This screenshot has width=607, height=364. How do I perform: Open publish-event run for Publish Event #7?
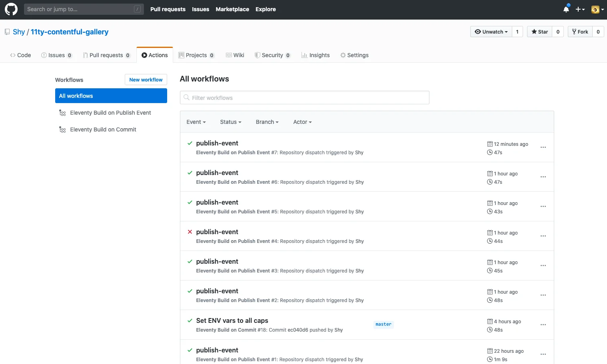(x=217, y=143)
